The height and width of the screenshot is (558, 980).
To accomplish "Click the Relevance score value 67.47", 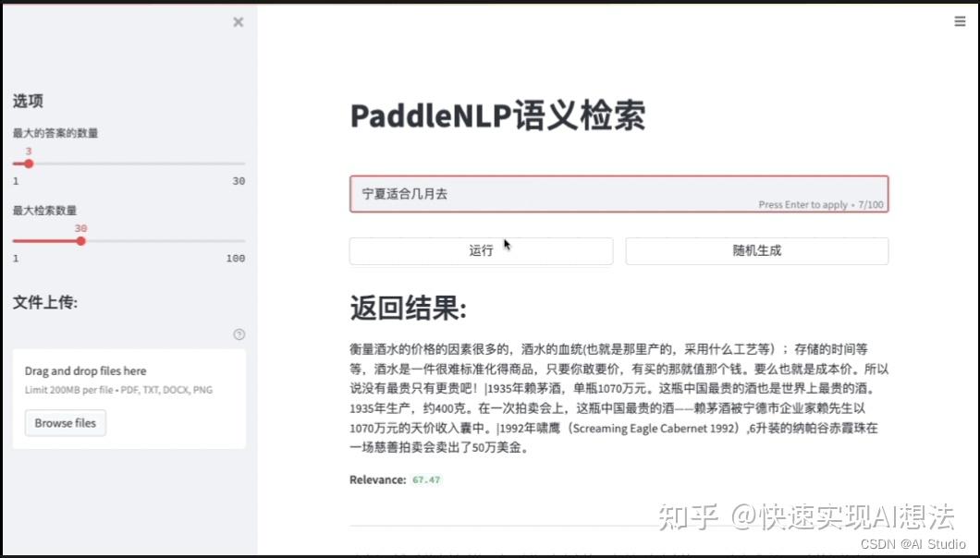I will coord(425,480).
